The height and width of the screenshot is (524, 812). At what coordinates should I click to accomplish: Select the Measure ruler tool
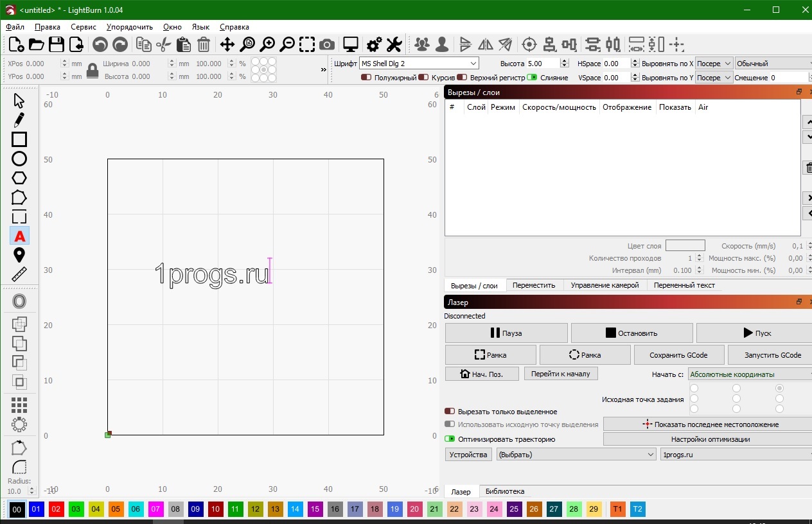coord(19,275)
